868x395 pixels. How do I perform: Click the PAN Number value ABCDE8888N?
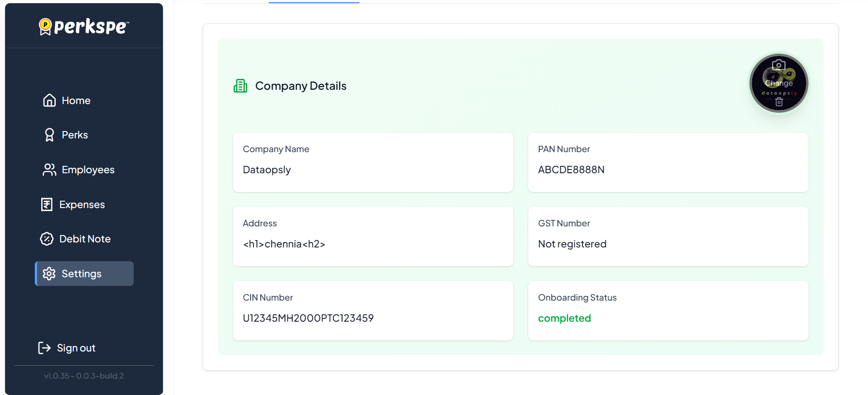[x=571, y=170]
